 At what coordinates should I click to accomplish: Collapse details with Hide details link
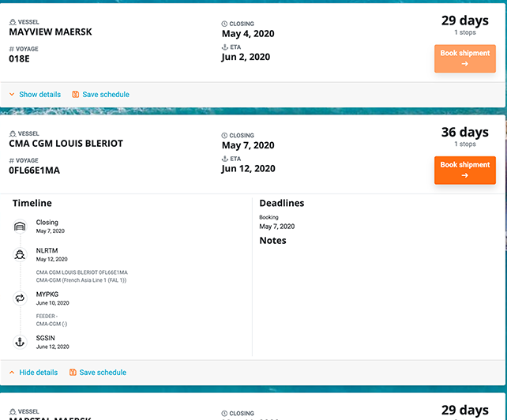click(x=38, y=373)
